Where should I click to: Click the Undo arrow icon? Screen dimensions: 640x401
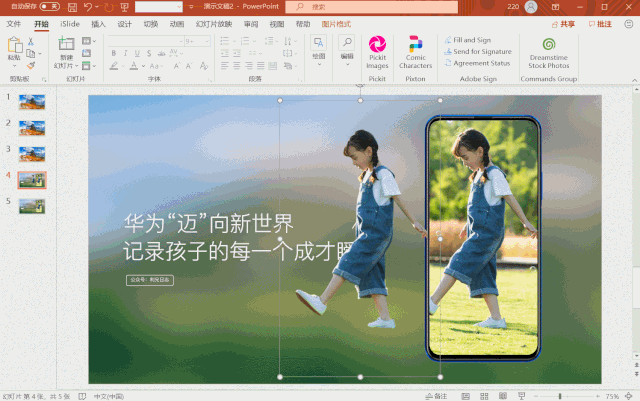88,7
